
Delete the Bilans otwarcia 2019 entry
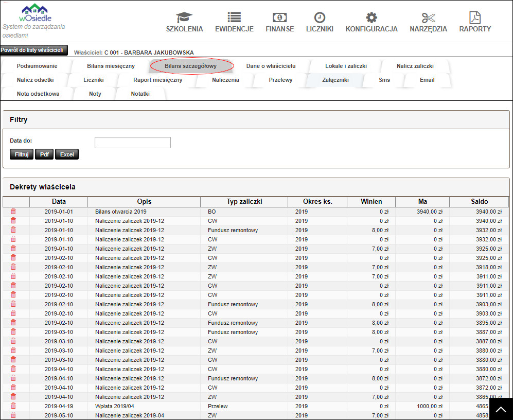[13, 211]
